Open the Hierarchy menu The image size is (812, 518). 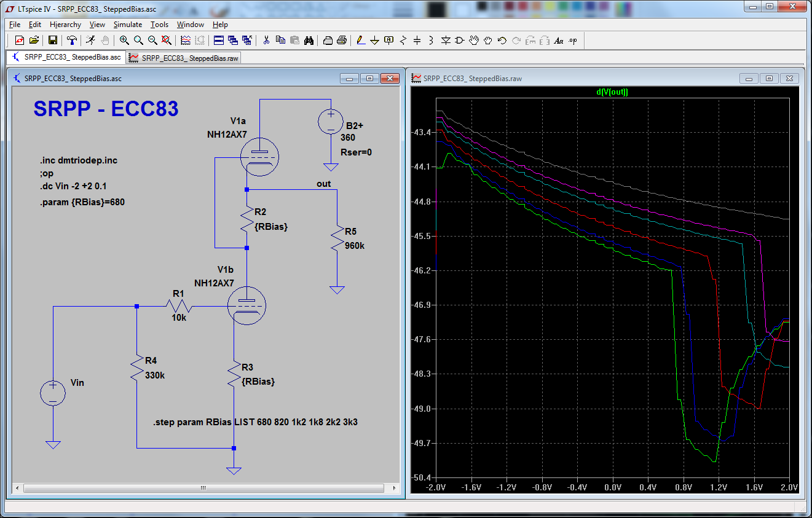coord(65,25)
